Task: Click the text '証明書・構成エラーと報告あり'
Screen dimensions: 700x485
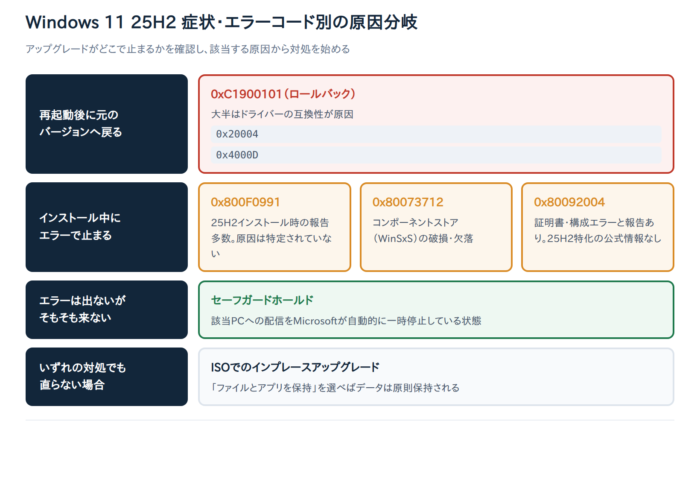Action: pyautogui.click(x=597, y=230)
